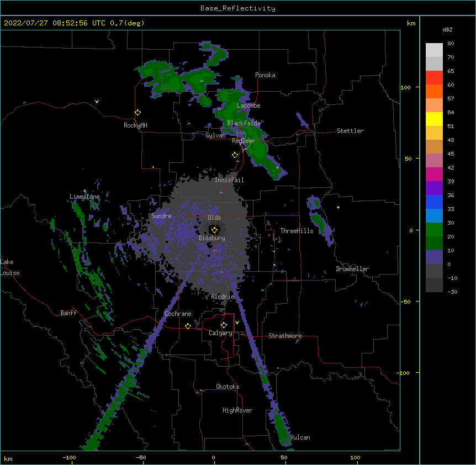Click the Ponoka city label
Viewport: 476px width, 465px height.
(x=265, y=75)
